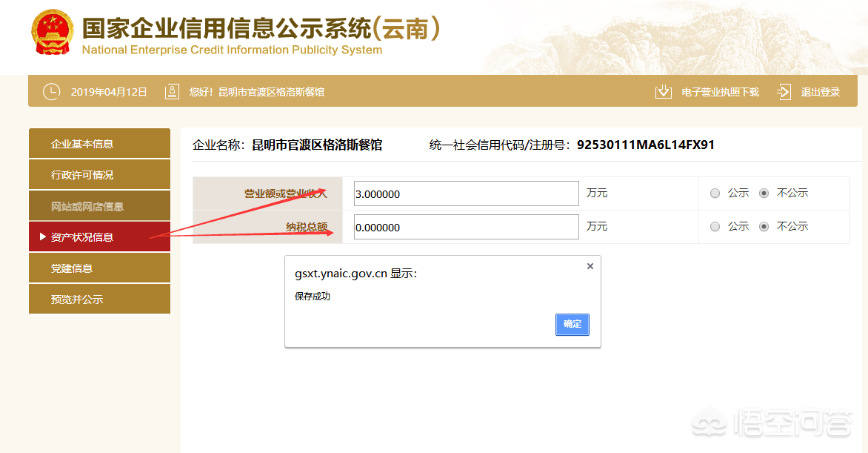Click the clock icon beside the date
868x453 pixels.
coord(50,91)
